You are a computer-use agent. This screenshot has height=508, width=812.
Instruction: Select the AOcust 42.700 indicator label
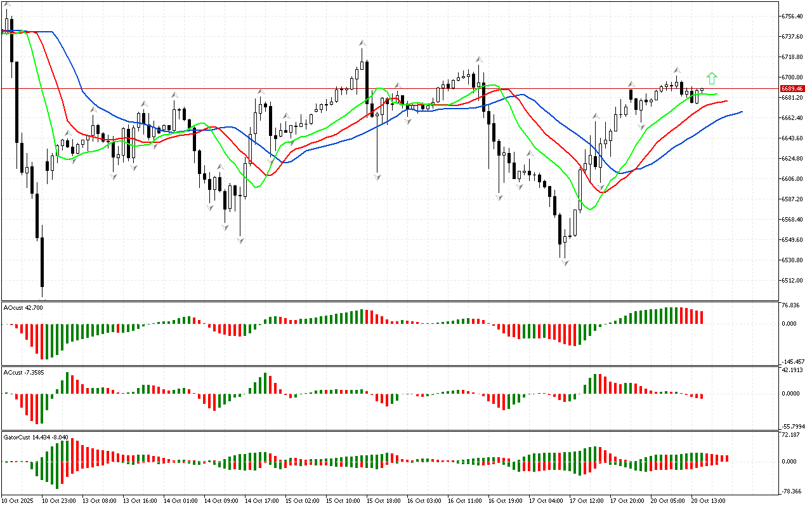click(23, 308)
